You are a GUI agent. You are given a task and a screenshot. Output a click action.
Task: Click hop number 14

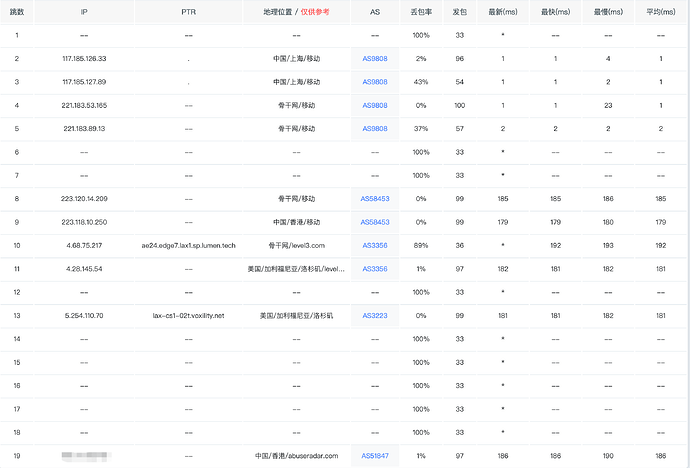17,339
